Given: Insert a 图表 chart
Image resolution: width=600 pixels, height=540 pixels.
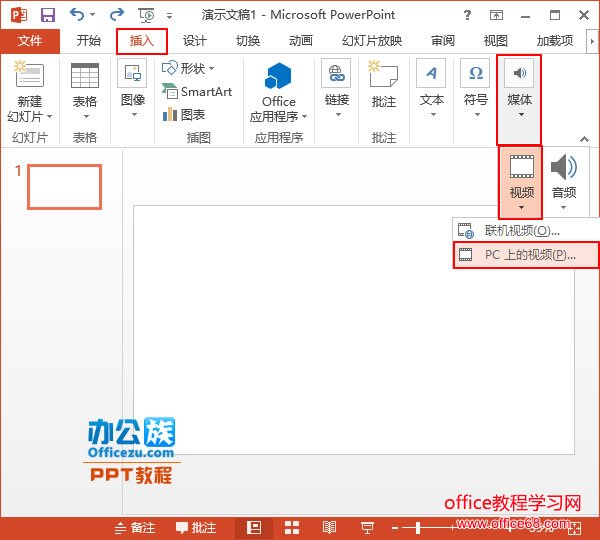Looking at the screenshot, I should (184, 114).
